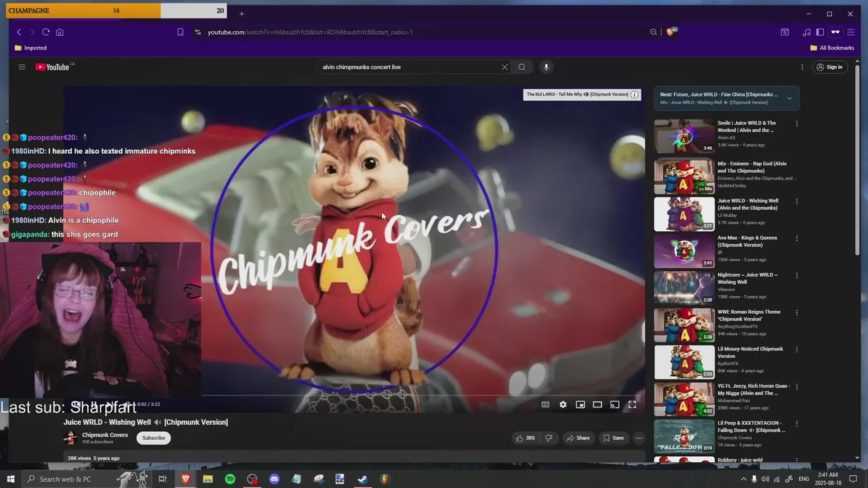Sign in to YouTube
Screen dimensions: 868x488
click(x=829, y=67)
